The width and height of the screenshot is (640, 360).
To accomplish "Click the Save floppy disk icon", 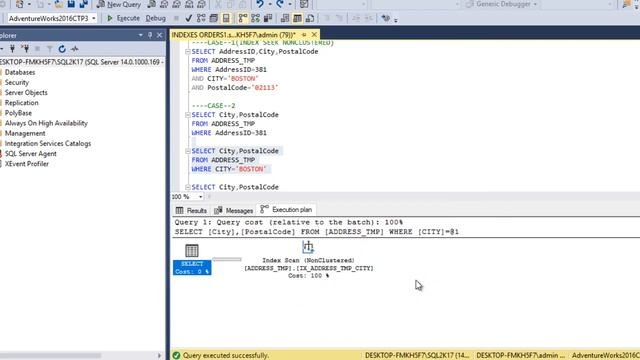I will 71,4.
